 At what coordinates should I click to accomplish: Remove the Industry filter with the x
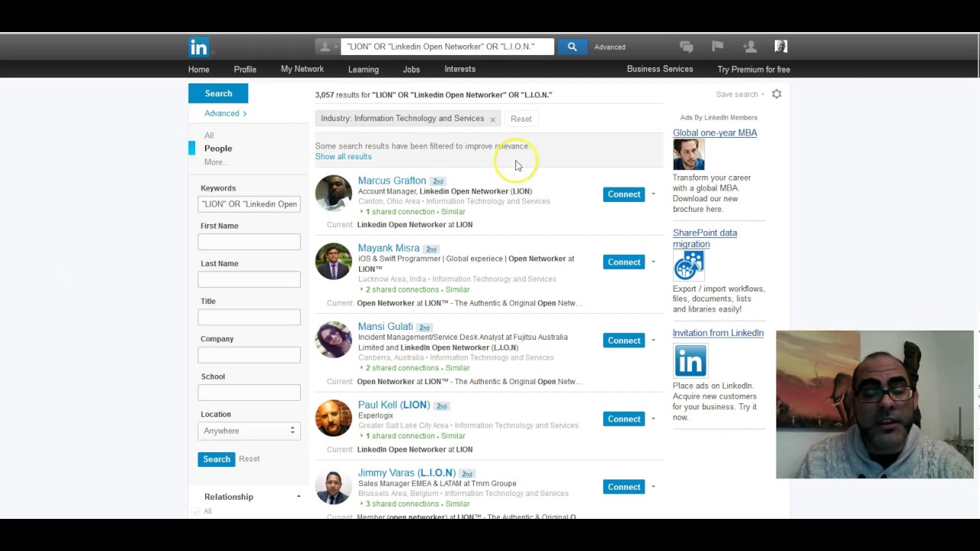(x=492, y=119)
